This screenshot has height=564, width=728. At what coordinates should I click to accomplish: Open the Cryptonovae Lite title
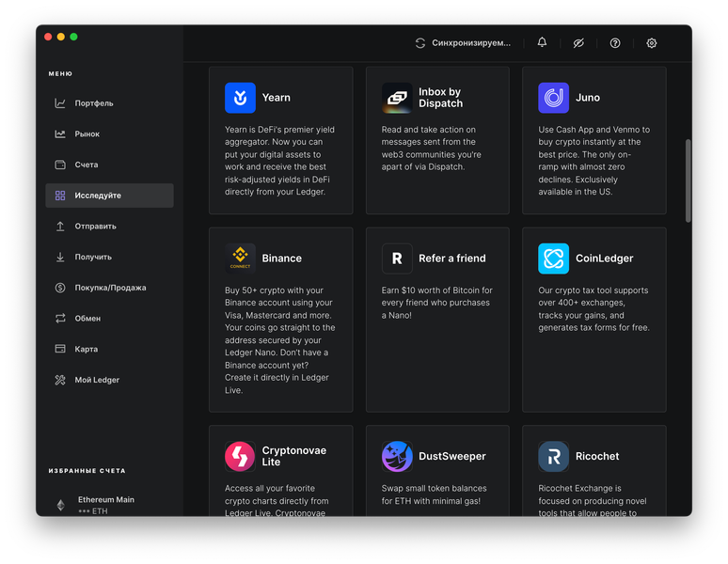293,457
